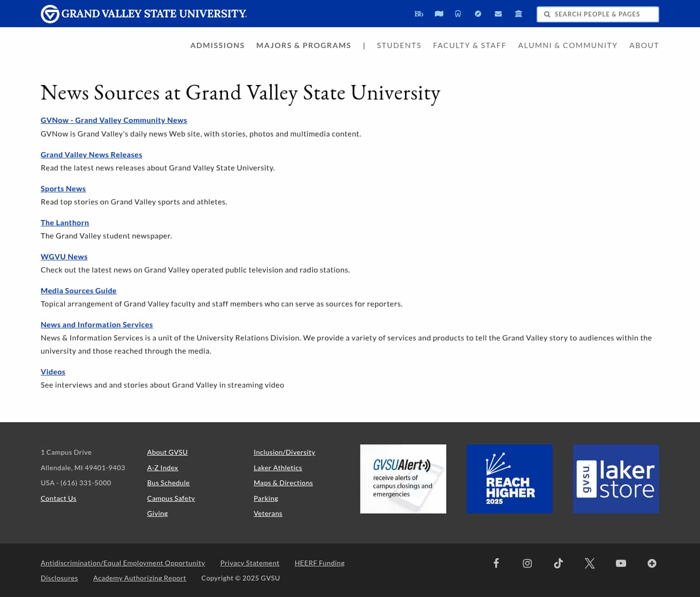Screen dimensions: 700x597
Task: Open the ALUMNI & COMMUNITY navigation item
Action: click(x=567, y=45)
